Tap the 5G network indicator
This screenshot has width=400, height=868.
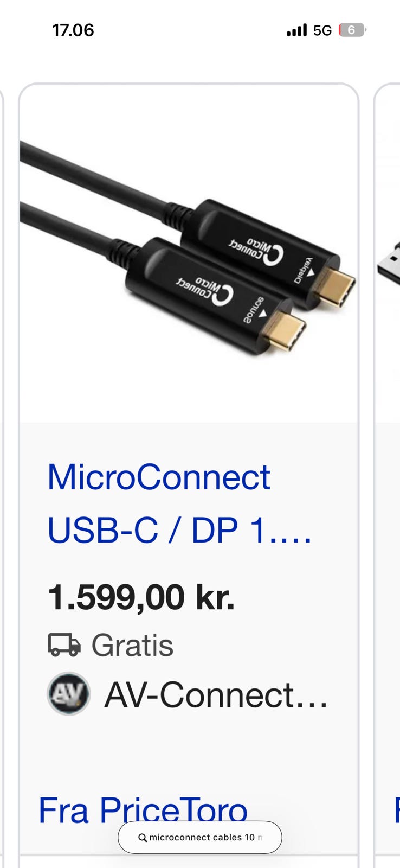322,30
